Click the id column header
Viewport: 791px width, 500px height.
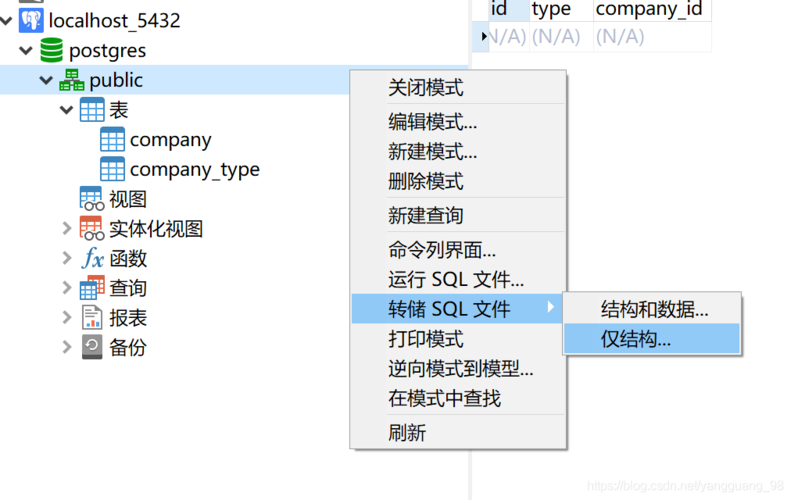508,10
